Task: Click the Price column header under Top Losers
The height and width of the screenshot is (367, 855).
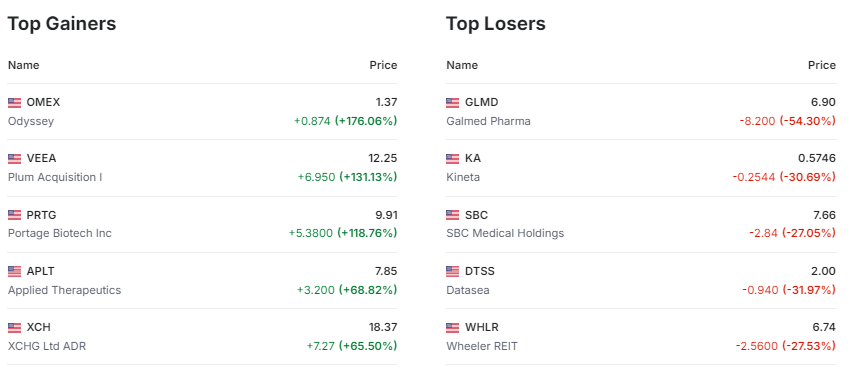Action: tap(822, 65)
